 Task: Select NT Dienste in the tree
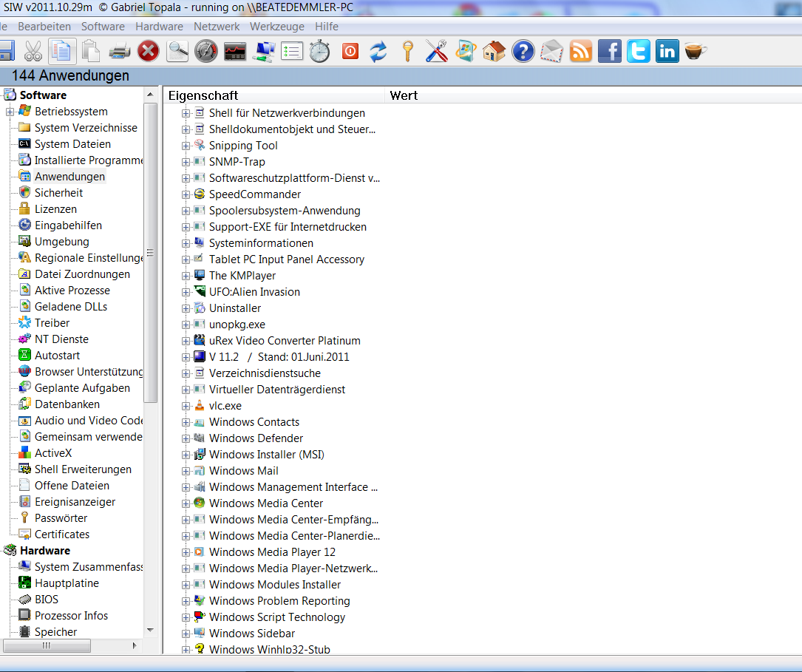pyautogui.click(x=61, y=339)
